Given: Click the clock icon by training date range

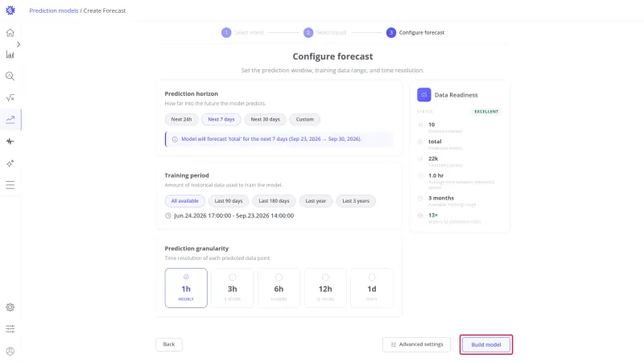Looking at the screenshot, I should pos(168,216).
